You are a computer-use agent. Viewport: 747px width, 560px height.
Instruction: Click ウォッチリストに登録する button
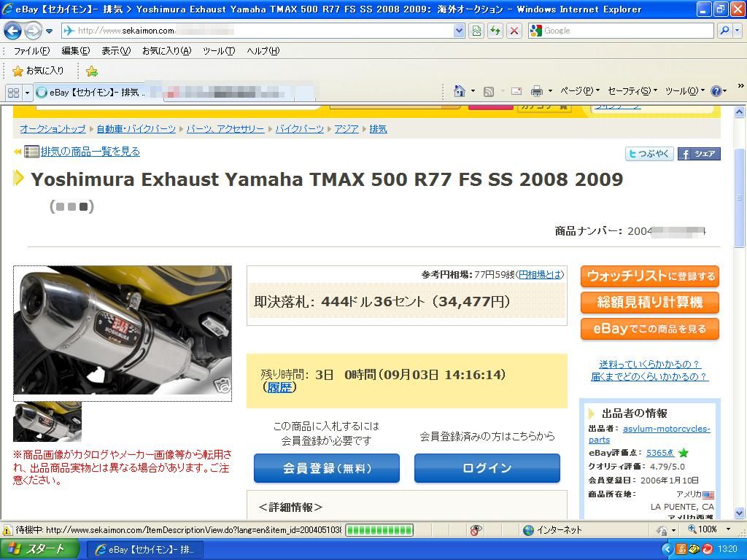tap(650, 276)
